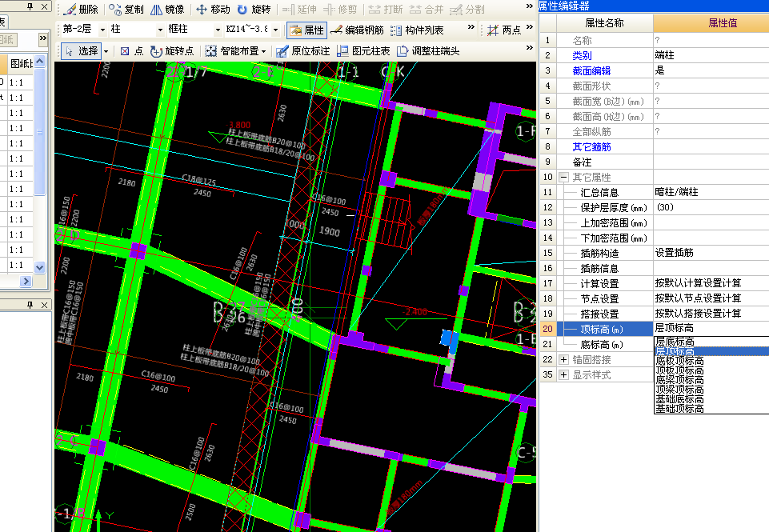This screenshot has height=532, width=769.
Task: Expand top toolbar overflow chevron
Action: (529, 6)
